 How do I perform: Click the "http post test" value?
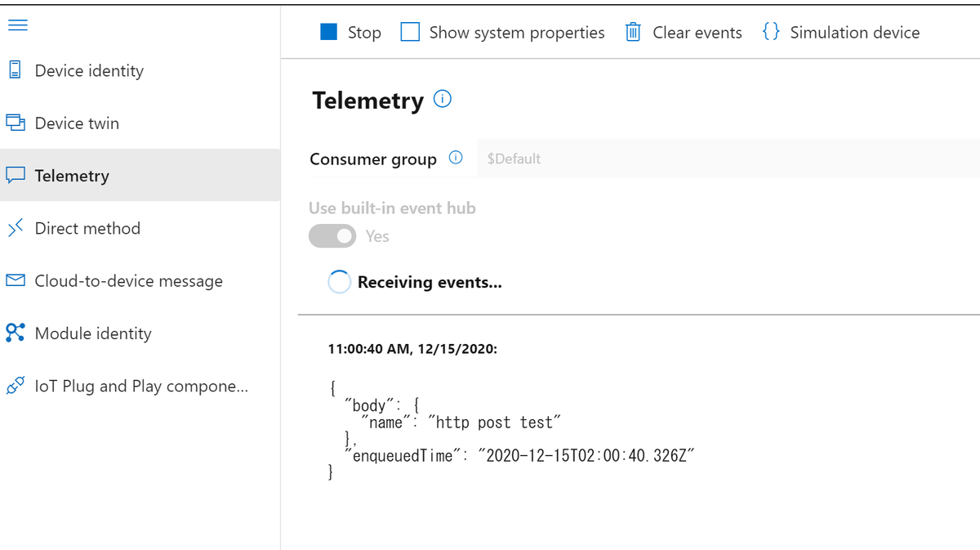point(495,423)
